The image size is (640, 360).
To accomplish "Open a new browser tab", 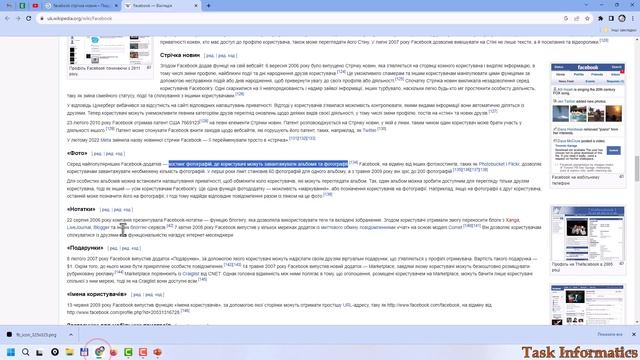I will [x=209, y=6].
